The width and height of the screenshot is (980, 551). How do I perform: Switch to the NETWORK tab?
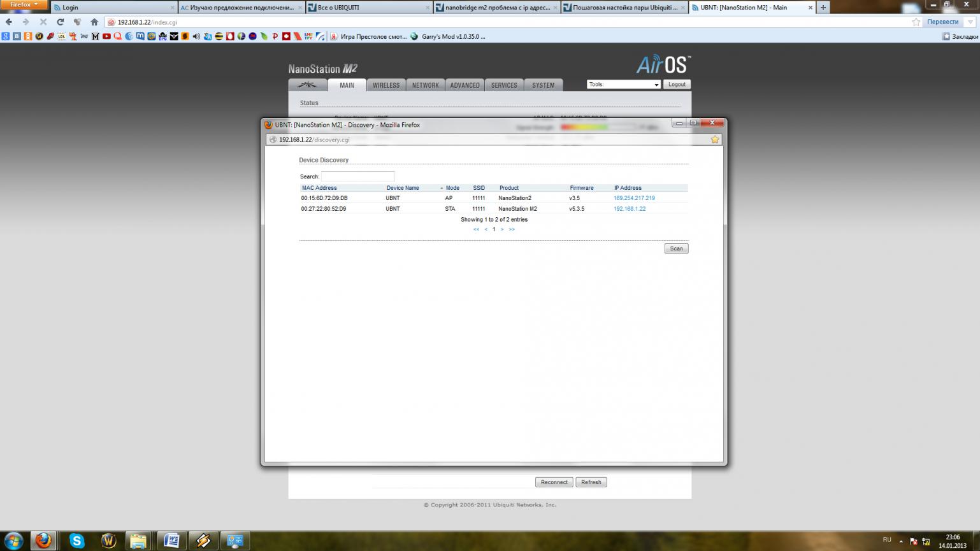[x=425, y=85]
